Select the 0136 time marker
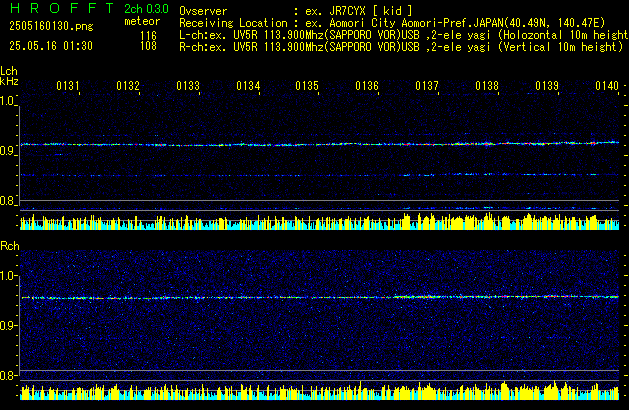This screenshot has width=629, height=410. coord(367,86)
